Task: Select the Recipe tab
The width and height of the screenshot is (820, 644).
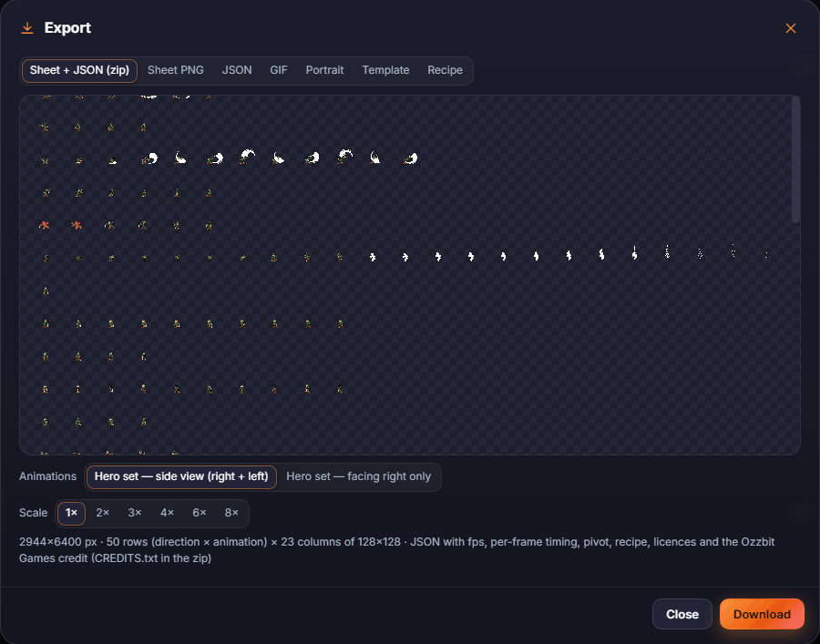Action: click(445, 70)
